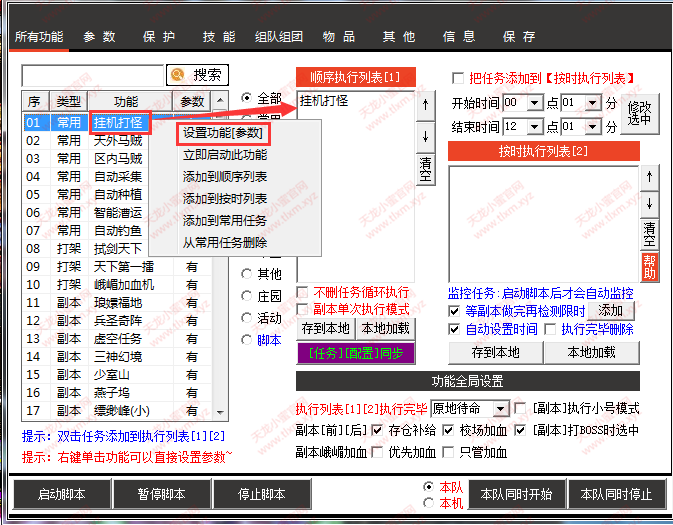673x525 pixels.
Task: Toggle 自动设置时间 checkbox
Action: click(454, 329)
